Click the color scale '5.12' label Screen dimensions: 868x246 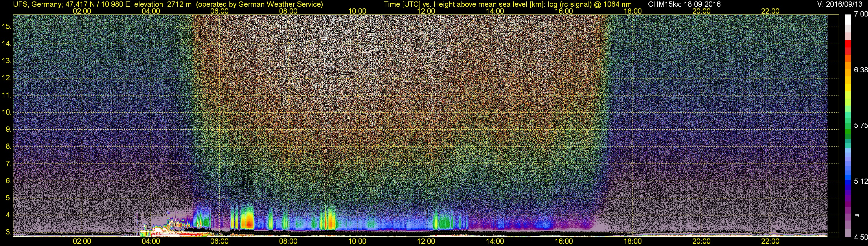point(860,181)
